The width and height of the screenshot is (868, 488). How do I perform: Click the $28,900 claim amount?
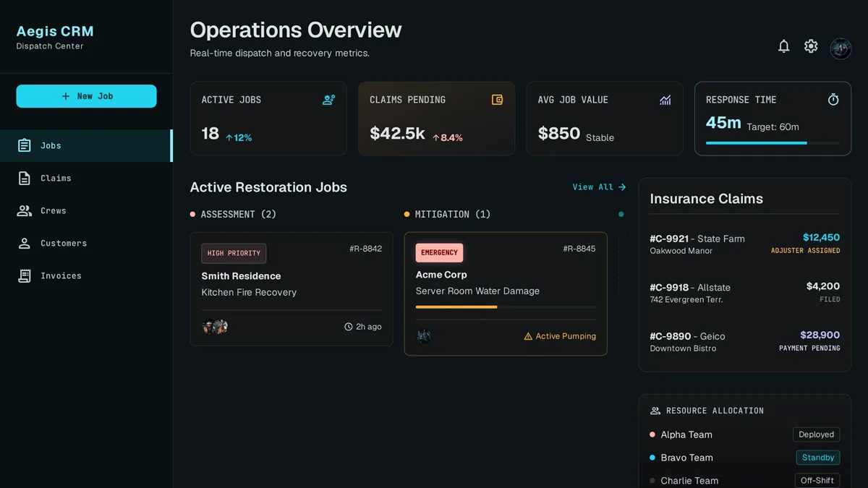coord(820,335)
